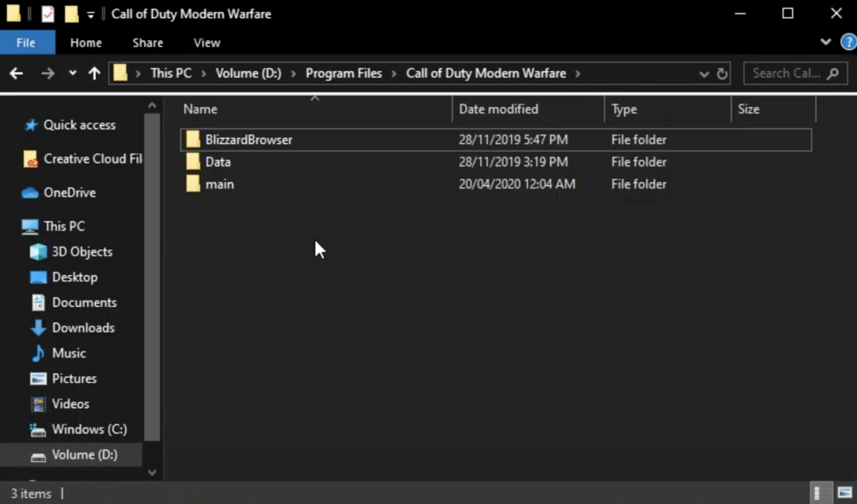Click the Back navigation arrow
This screenshot has height=504, width=857.
pyautogui.click(x=16, y=74)
